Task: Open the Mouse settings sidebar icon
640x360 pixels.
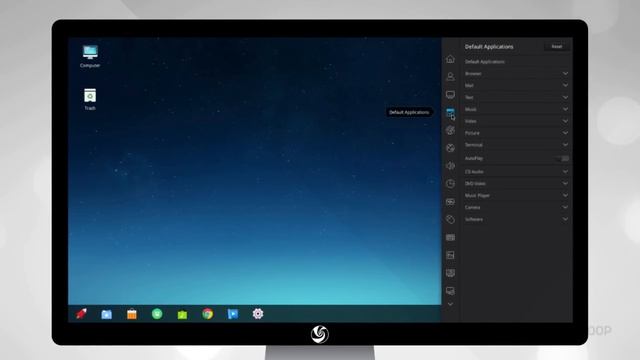Action: (x=450, y=220)
